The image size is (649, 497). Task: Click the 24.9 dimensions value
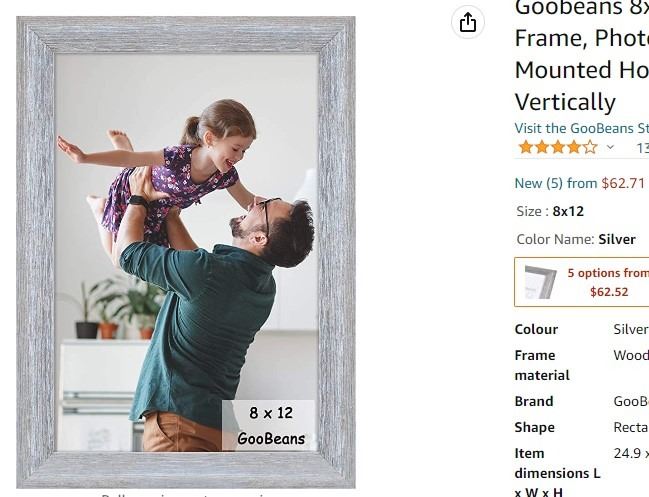[x=631, y=454]
